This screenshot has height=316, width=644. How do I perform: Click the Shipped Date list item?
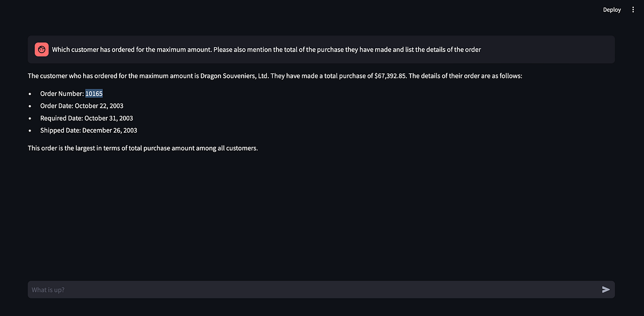(89, 130)
